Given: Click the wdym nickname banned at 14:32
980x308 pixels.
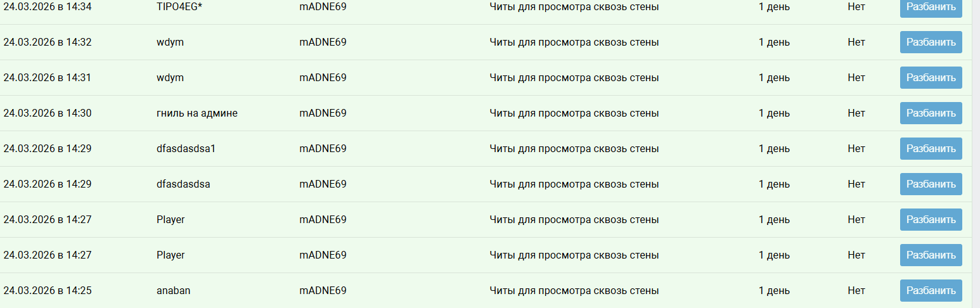Looking at the screenshot, I should 170,42.
